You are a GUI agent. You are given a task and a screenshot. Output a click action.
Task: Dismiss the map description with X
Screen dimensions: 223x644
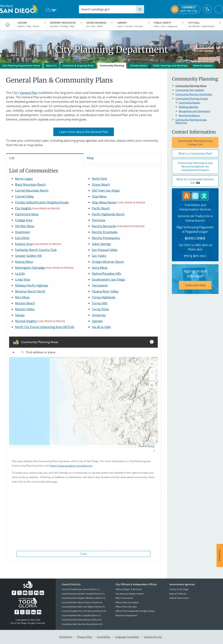coord(154,451)
